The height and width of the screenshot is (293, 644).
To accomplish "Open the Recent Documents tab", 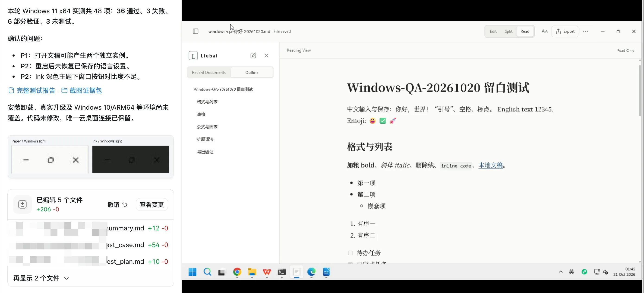I will coord(209,72).
